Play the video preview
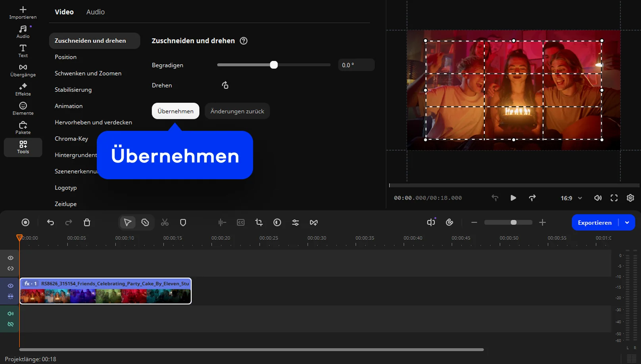641x364 pixels. coord(513,198)
